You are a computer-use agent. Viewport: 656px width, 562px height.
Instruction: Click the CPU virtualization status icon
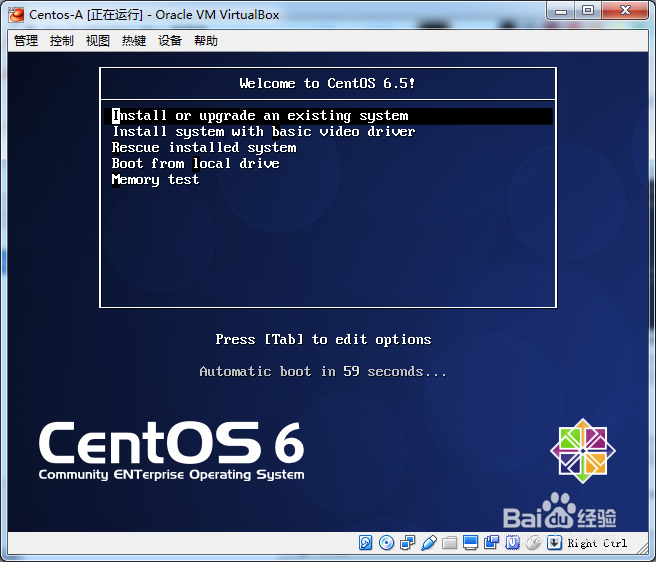(512, 543)
